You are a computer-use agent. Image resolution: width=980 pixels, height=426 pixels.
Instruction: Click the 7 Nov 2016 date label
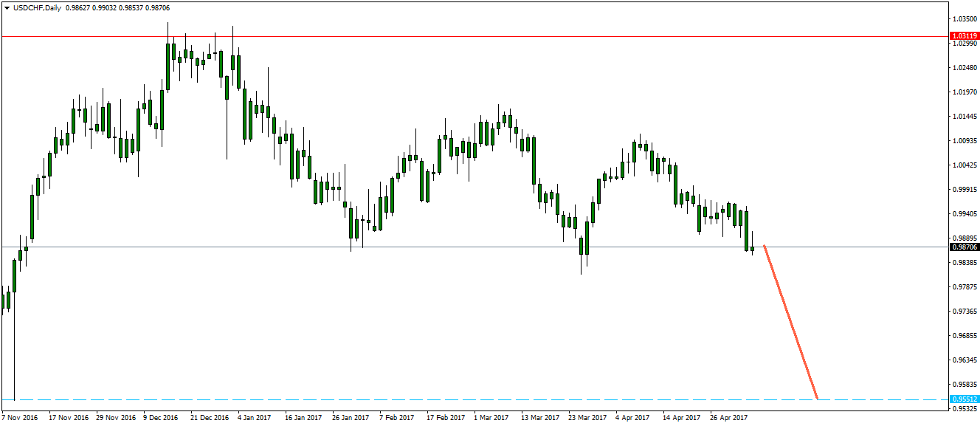(x=20, y=418)
